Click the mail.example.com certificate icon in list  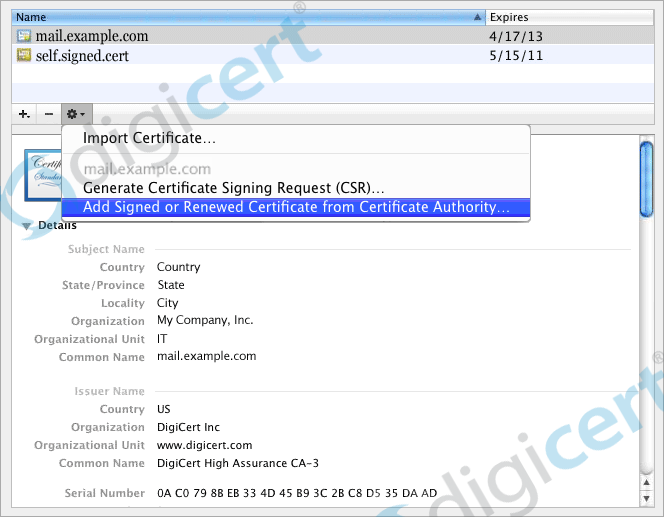(x=24, y=36)
